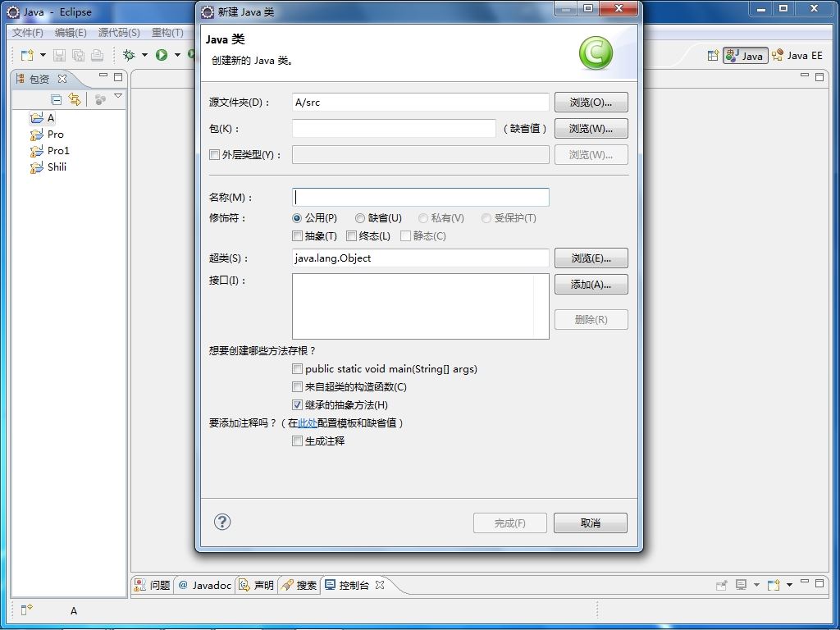840x630 pixels.
Task: Click the Open Console icon
Action: pos(773,585)
